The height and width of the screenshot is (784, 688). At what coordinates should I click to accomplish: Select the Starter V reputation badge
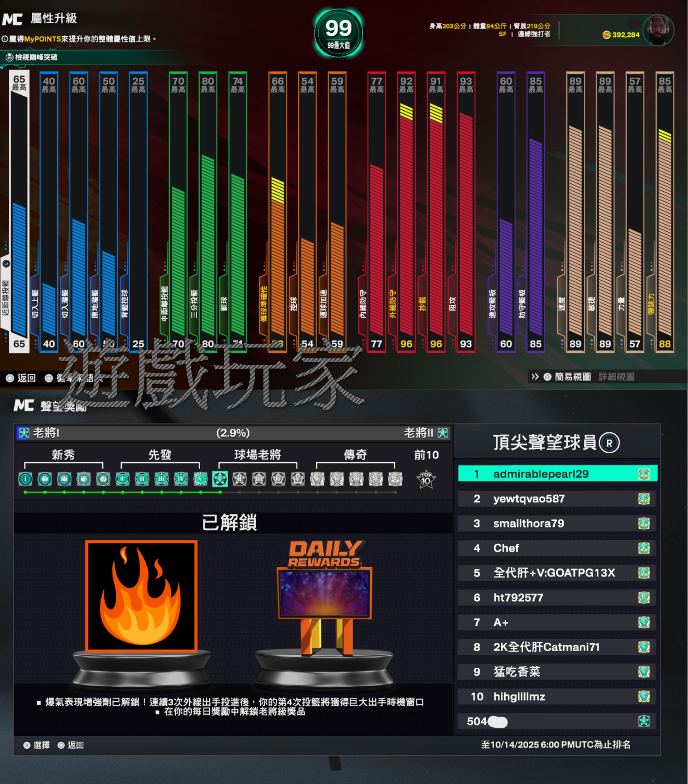(200, 479)
